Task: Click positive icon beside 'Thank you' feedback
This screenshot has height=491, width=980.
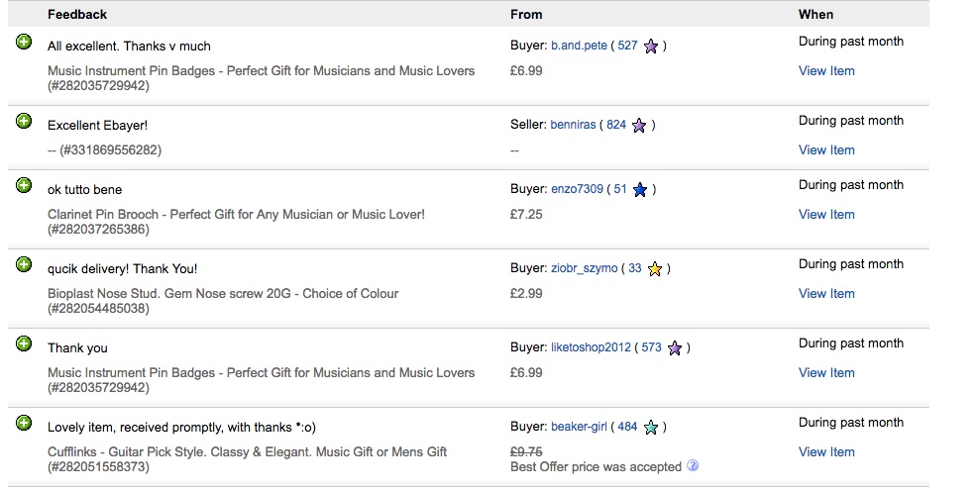Action: pyautogui.click(x=24, y=344)
